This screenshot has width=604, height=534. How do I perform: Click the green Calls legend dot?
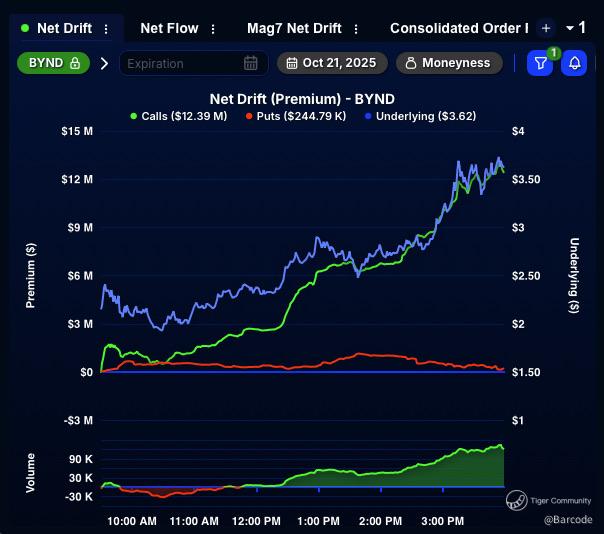coord(134,116)
